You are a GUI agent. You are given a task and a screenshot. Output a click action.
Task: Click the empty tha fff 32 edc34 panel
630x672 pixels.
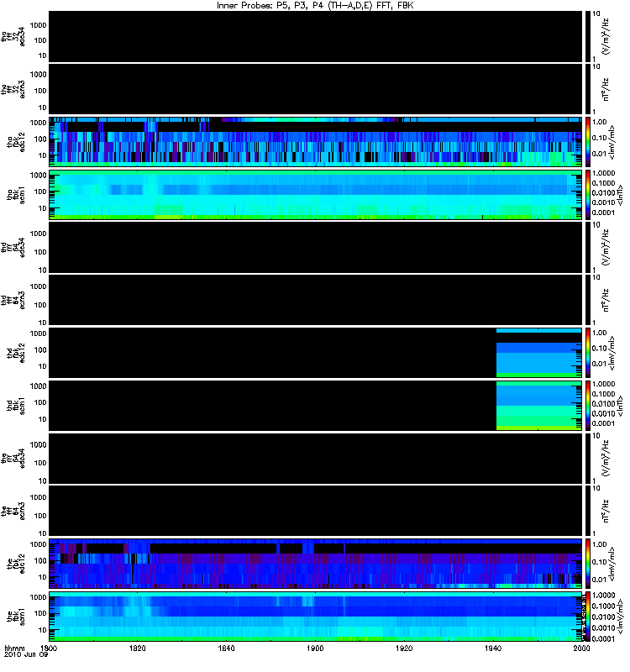[x=316, y=36]
